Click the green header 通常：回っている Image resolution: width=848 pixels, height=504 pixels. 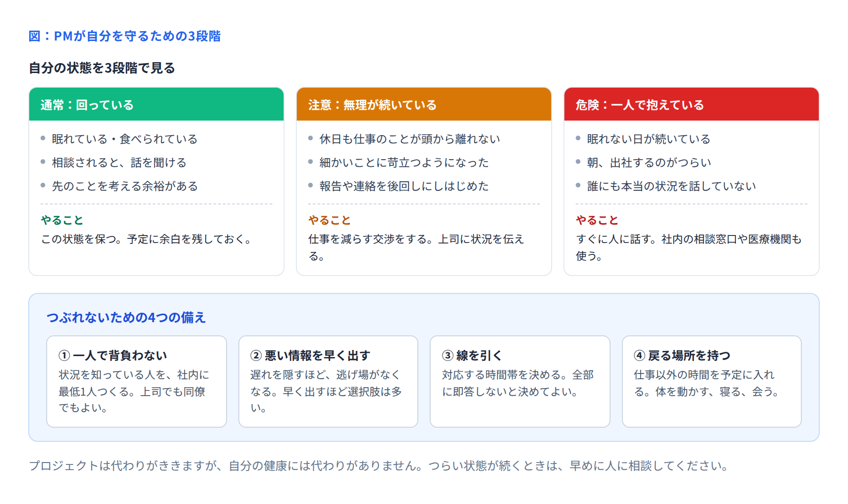(x=156, y=105)
